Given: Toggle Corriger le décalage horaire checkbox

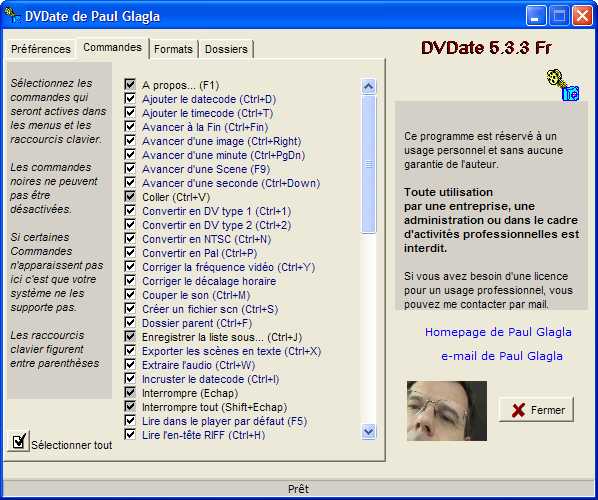Looking at the screenshot, I should point(130,280).
